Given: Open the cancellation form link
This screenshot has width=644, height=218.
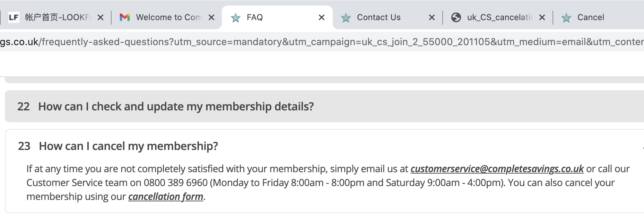Looking at the screenshot, I should click(166, 197).
